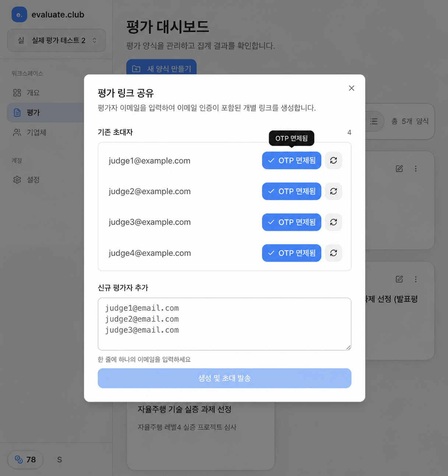Open 자율주행 기술 실증 과제 선정 card
The image size is (448, 476).
[201, 436]
